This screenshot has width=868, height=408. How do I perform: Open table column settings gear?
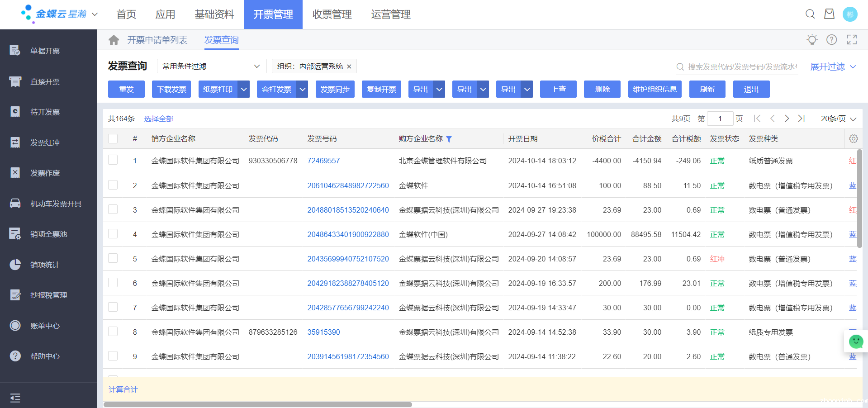point(853,139)
